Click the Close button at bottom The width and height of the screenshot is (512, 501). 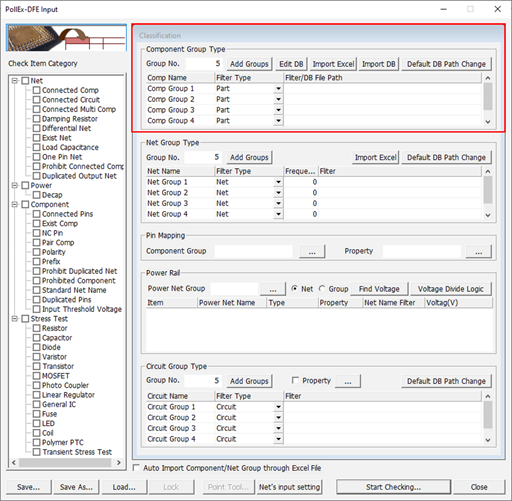point(479,487)
